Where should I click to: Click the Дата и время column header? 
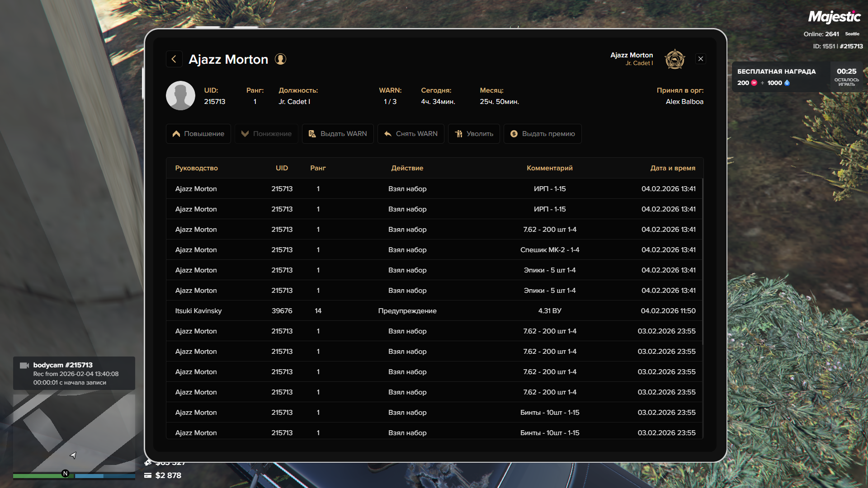coord(673,168)
